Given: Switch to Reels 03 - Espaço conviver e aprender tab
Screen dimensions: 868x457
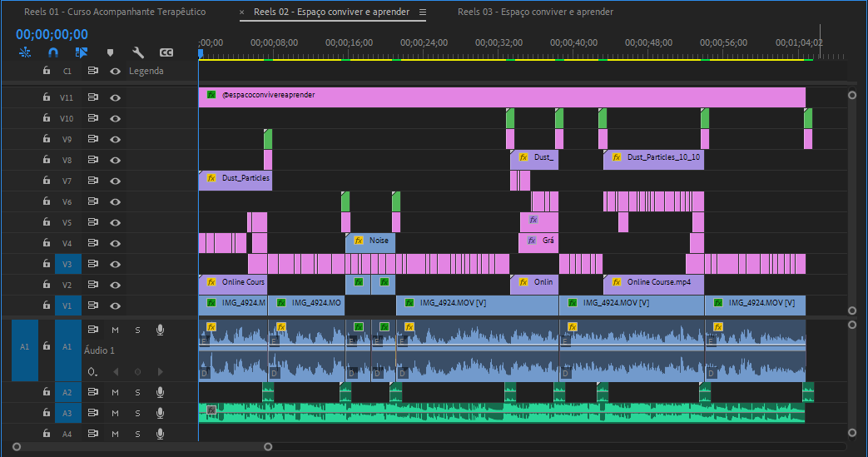Looking at the screenshot, I should click(x=535, y=12).
